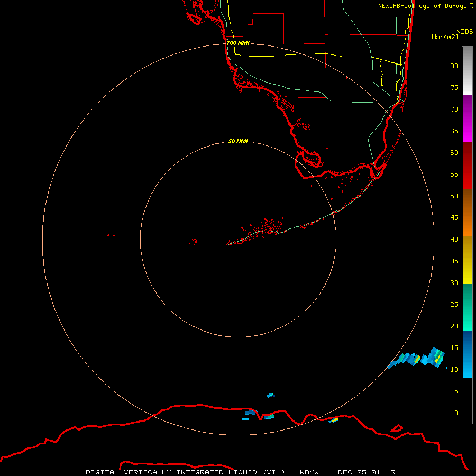
Task: Click the small island outline off Cuba
Action: tap(397, 428)
